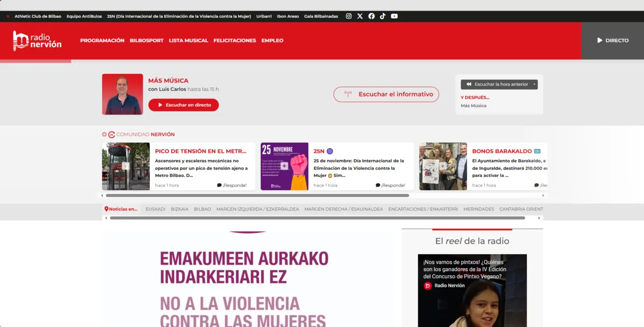The image size is (644, 327).
Task: Open metro station entrance thumbnail
Action: pyautogui.click(x=126, y=166)
